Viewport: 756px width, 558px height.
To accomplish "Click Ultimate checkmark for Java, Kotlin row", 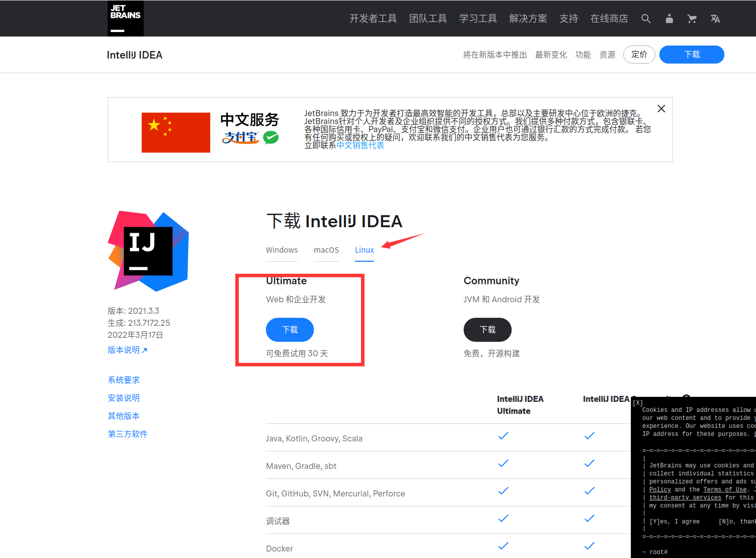I will tap(504, 435).
